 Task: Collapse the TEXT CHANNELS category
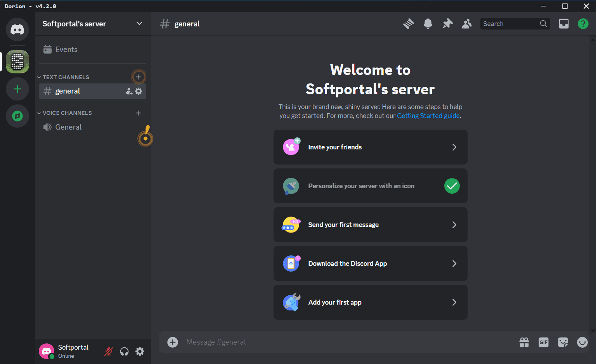[x=63, y=77]
